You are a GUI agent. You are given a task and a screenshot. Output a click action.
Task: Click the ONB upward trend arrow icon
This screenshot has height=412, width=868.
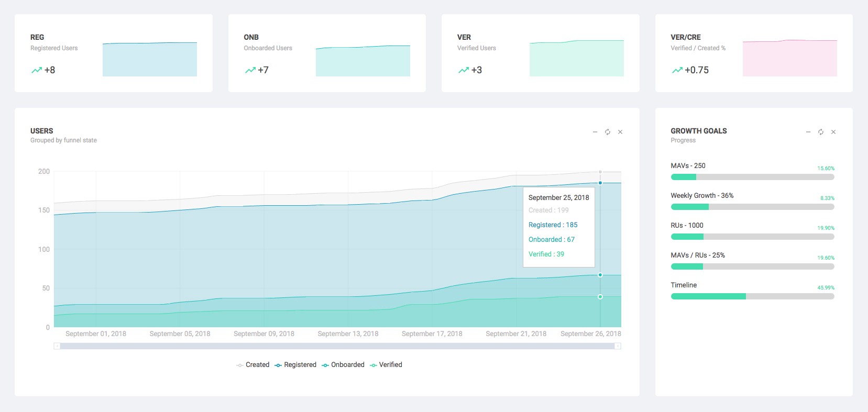click(x=250, y=70)
